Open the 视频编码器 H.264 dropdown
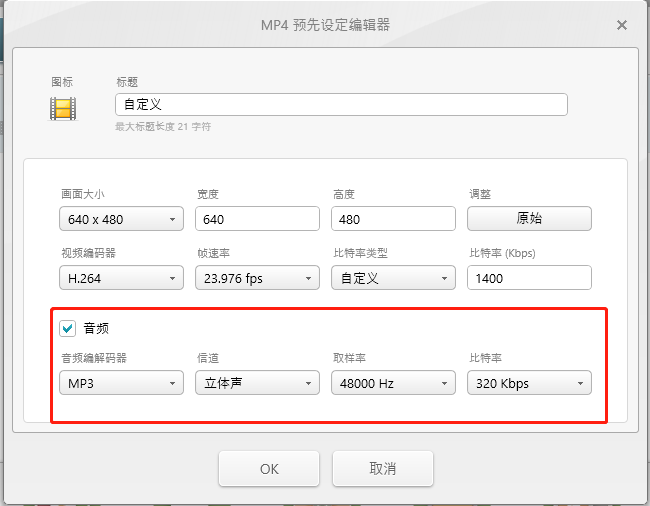Image resolution: width=650 pixels, height=506 pixels. point(121,278)
